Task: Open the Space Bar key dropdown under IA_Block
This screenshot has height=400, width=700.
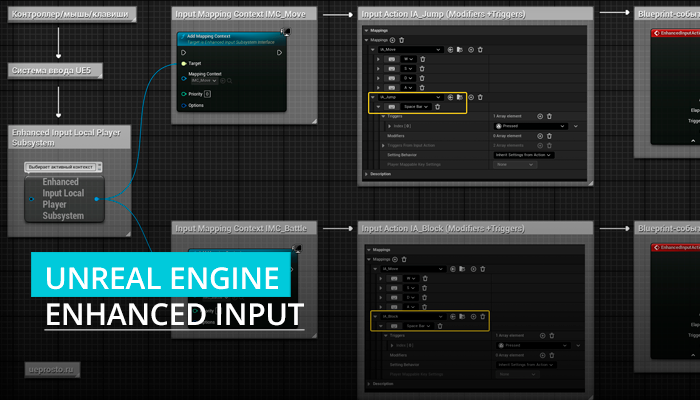Action: (418, 326)
